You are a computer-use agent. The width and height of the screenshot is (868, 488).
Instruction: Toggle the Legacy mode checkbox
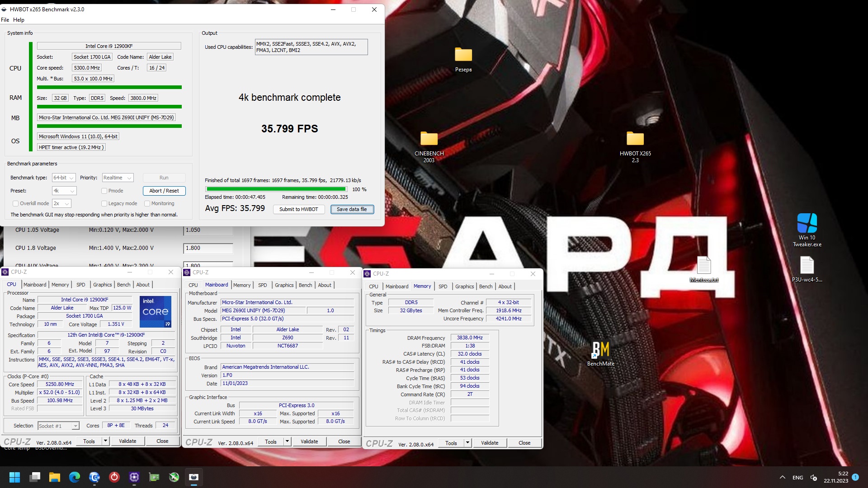(x=104, y=204)
